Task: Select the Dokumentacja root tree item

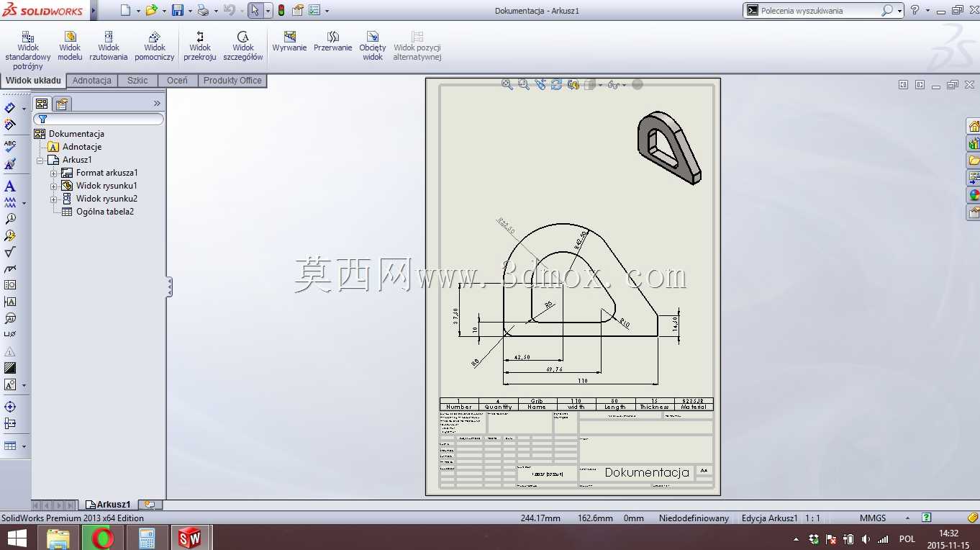Action: click(x=76, y=134)
